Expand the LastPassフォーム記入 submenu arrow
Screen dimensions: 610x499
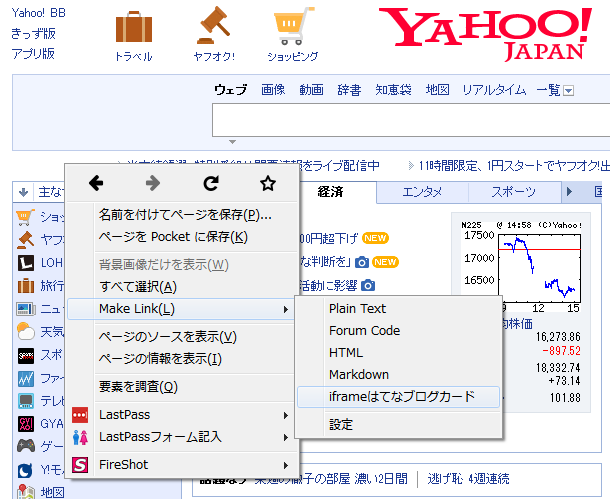click(286, 438)
